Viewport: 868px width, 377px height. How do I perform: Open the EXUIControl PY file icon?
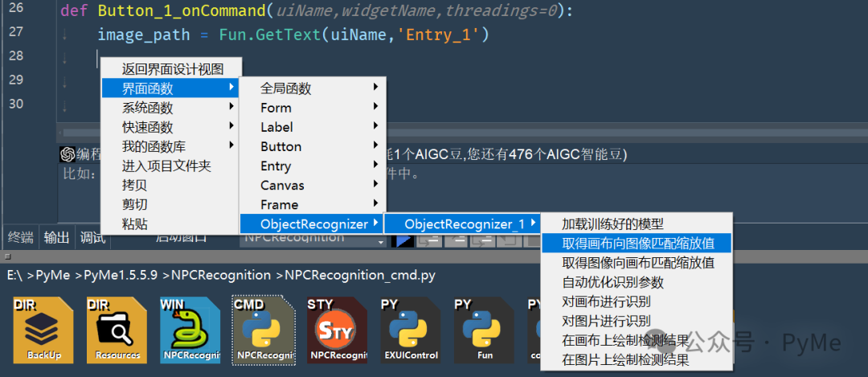tap(411, 330)
